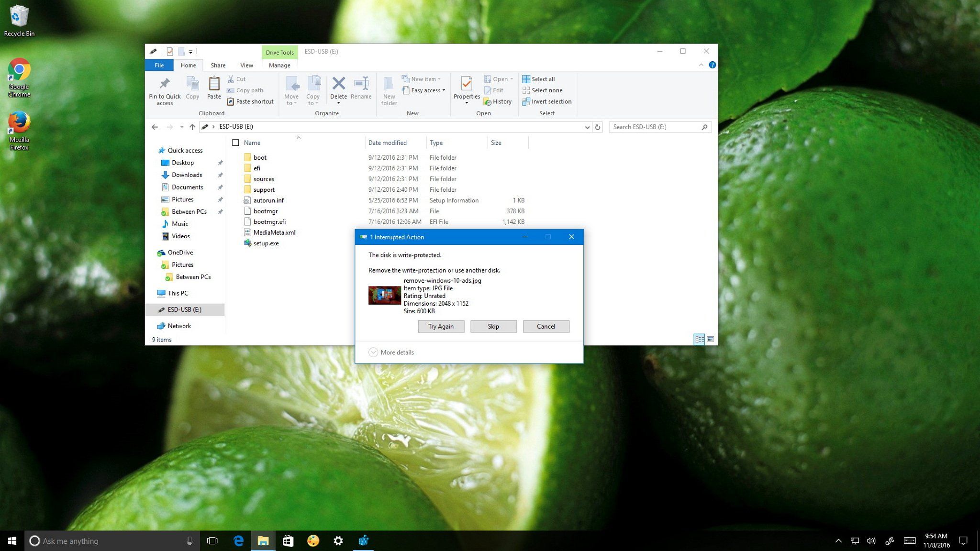Click Skip in the interrupted dialog
Screen dimensions: 980x551
pos(493,326)
